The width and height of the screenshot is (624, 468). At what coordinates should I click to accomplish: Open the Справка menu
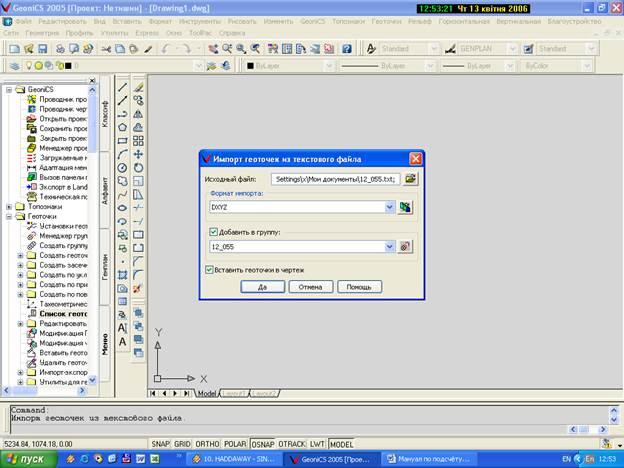pos(232,33)
